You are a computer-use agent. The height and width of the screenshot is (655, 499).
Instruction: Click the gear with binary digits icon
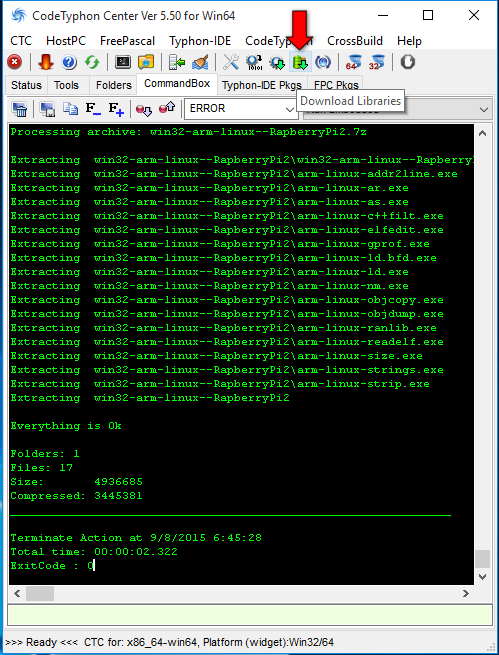[x=254, y=62]
